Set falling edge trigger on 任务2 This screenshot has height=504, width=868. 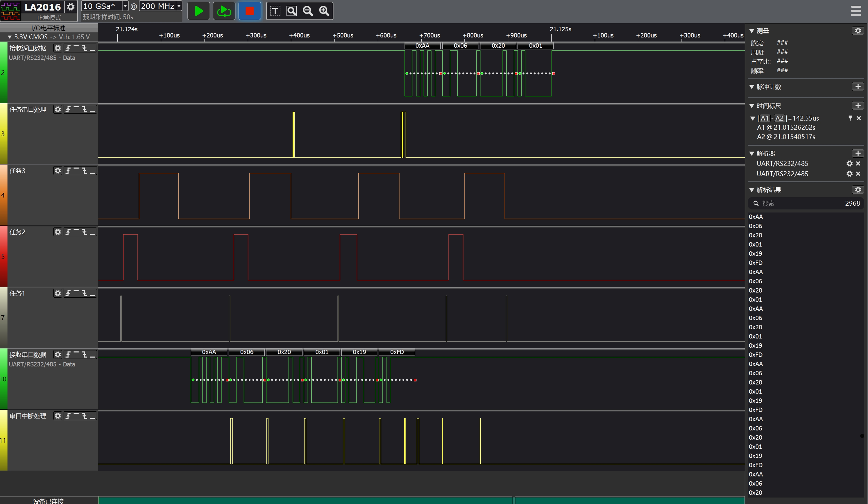[x=84, y=232]
